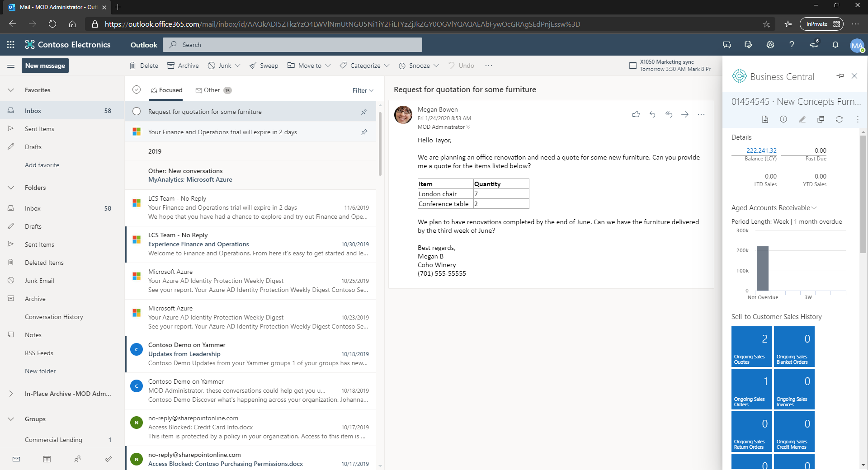This screenshot has width=868, height=470.
Task: Click the edit pencil icon in Business Central
Action: click(x=802, y=119)
